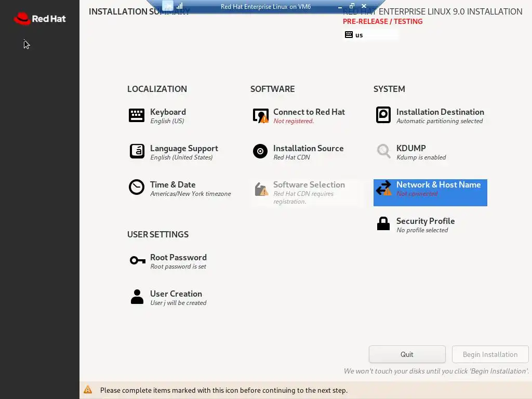Click 'English (US)' keyboard text

click(167, 121)
